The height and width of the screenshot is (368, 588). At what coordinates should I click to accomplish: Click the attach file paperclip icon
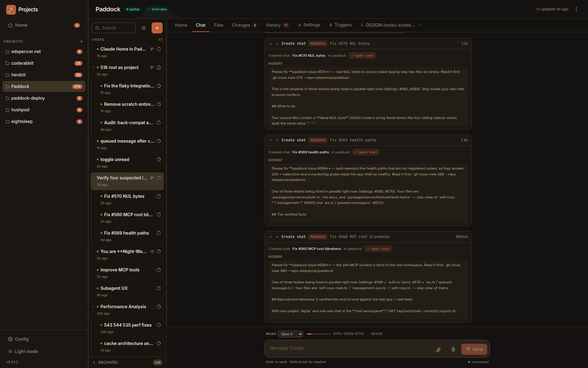point(439,349)
